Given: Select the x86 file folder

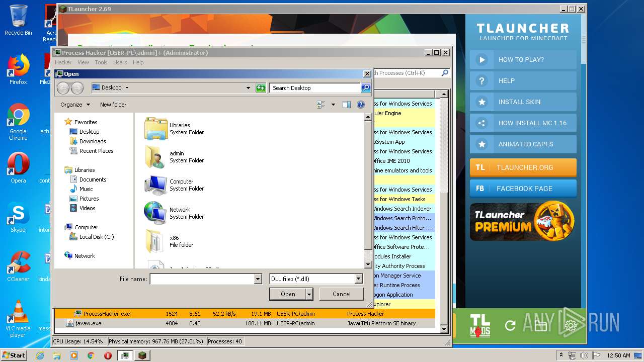Looking at the screenshot, I should click(169, 241).
